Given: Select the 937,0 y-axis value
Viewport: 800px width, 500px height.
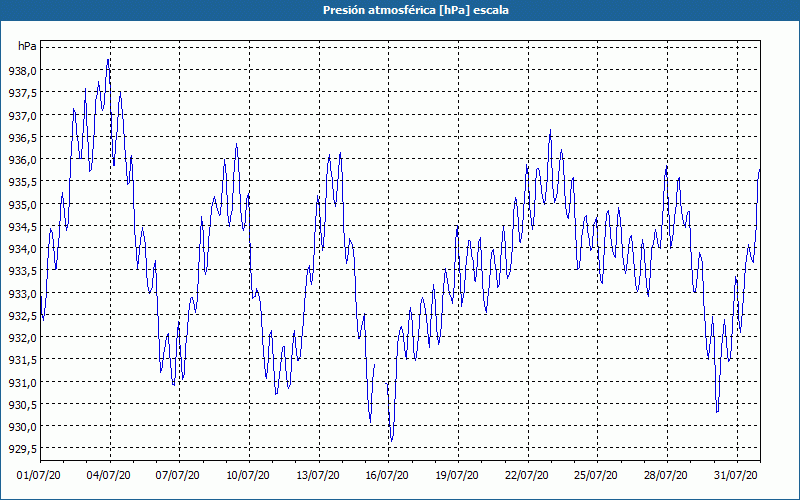Looking at the screenshot, I should (22, 116).
